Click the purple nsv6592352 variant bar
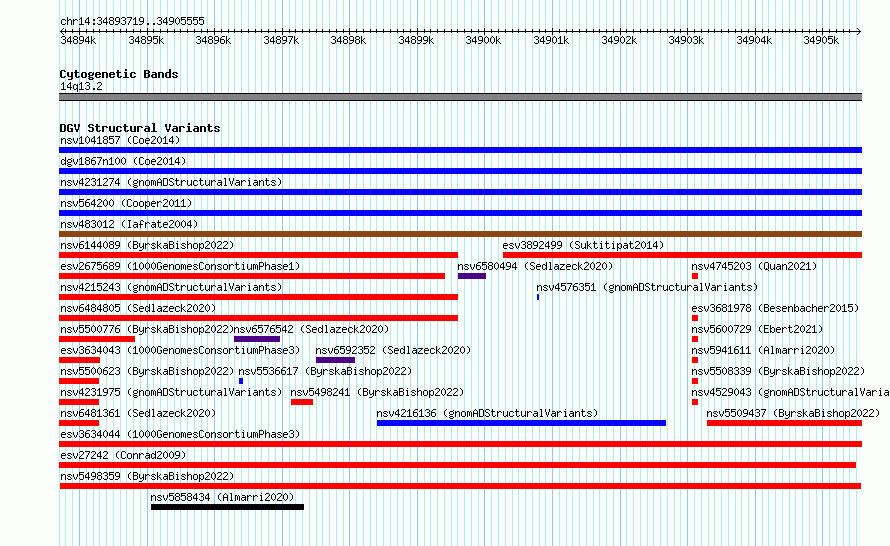The width and height of the screenshot is (890, 546). 335,360
